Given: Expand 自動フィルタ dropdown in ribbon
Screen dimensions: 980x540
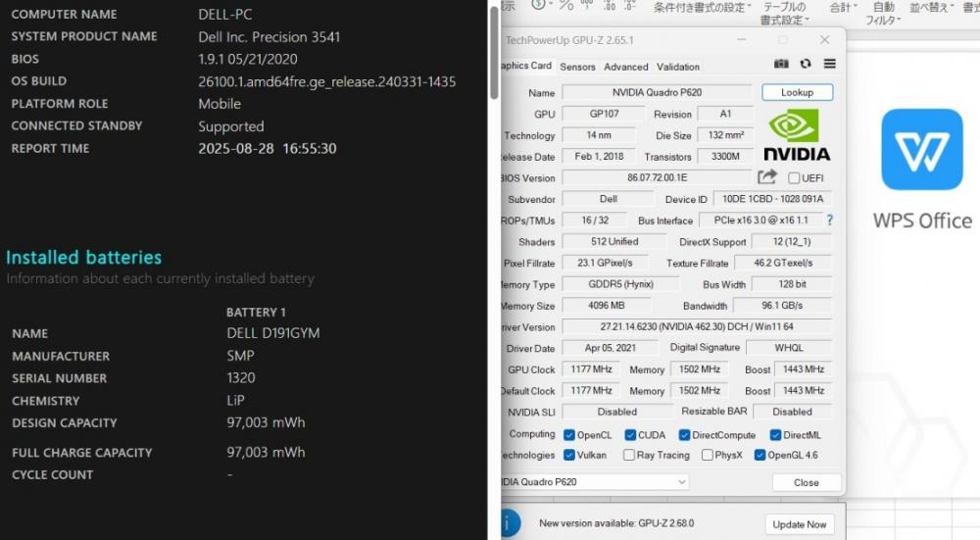Looking at the screenshot, I should tap(883, 13).
